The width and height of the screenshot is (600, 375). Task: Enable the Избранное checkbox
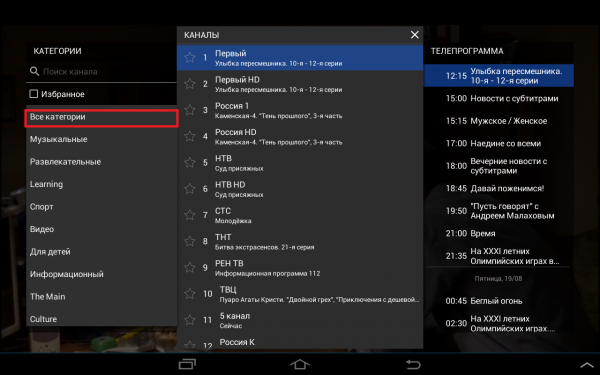click(34, 94)
